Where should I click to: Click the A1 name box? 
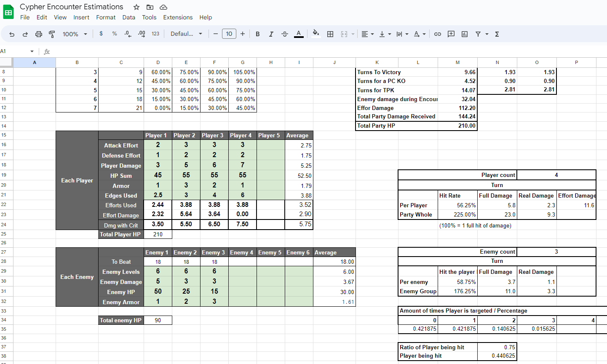(14, 51)
